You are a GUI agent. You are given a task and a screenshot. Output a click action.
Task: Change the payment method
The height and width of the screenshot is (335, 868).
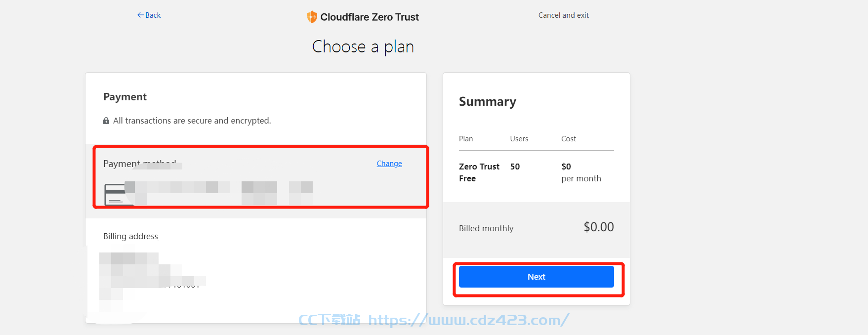[x=389, y=164]
